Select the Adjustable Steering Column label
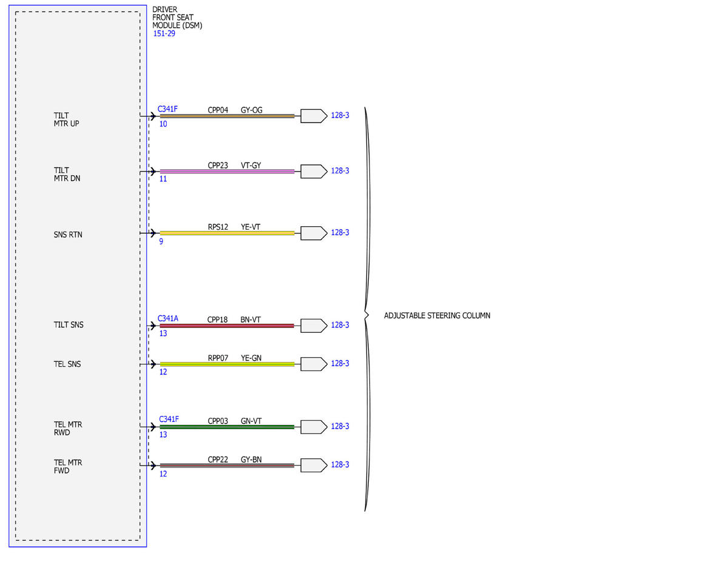Viewport: 728px width, 562px height. [x=437, y=316]
